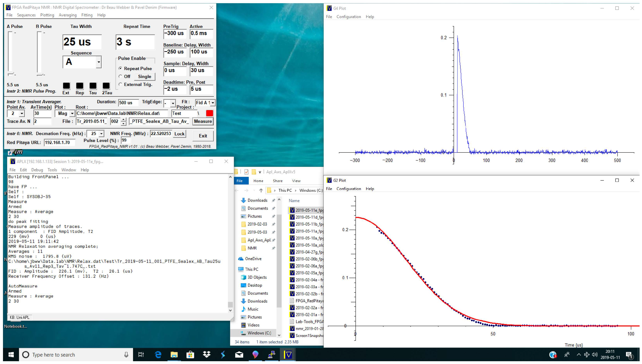Open the Mail app in taskbar
The width and height of the screenshot is (642, 364).
point(239,354)
